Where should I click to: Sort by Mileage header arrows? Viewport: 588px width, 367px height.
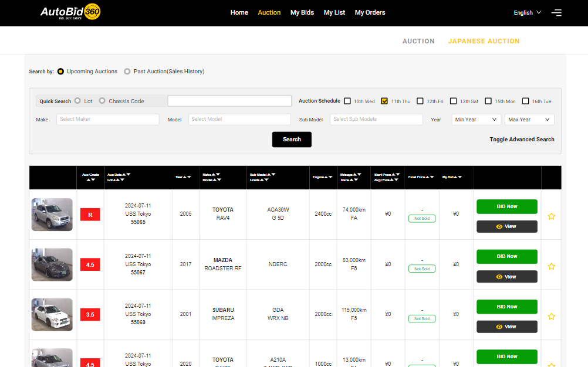pyautogui.click(x=357, y=175)
